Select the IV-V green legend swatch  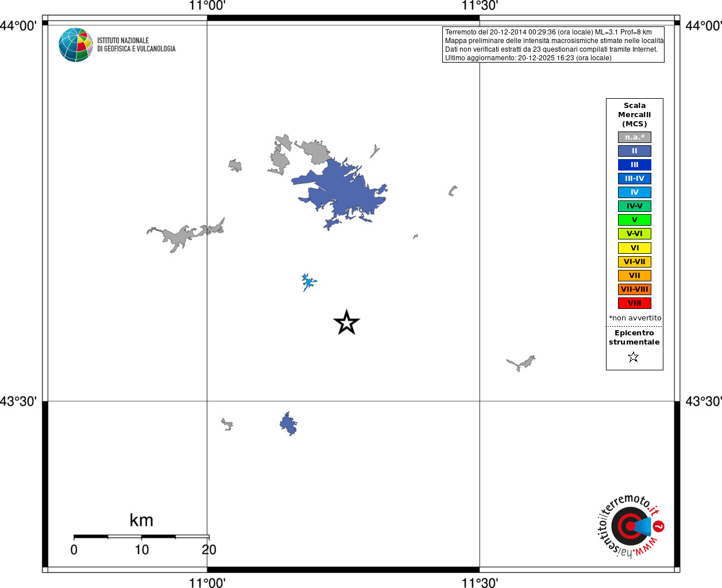coord(635,206)
